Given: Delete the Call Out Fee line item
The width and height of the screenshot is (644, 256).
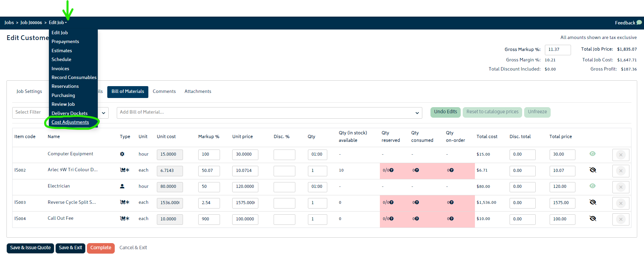Looking at the screenshot, I should coord(621,219).
